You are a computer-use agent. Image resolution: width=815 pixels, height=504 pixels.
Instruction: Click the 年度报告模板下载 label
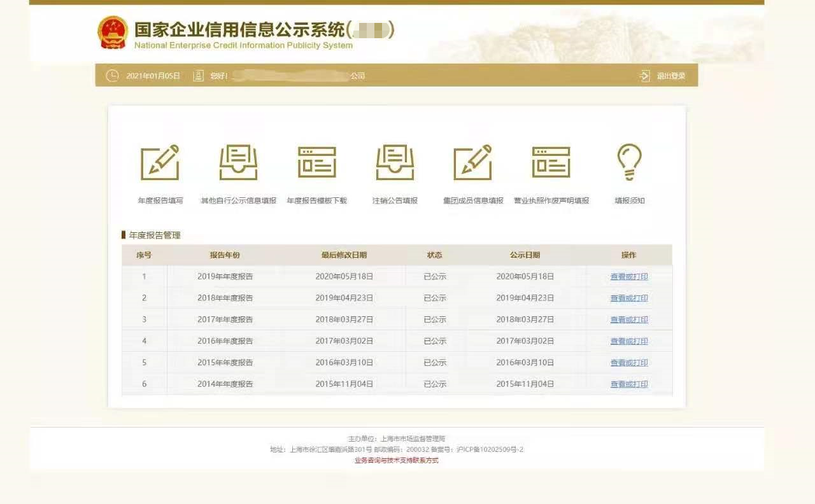(317, 200)
